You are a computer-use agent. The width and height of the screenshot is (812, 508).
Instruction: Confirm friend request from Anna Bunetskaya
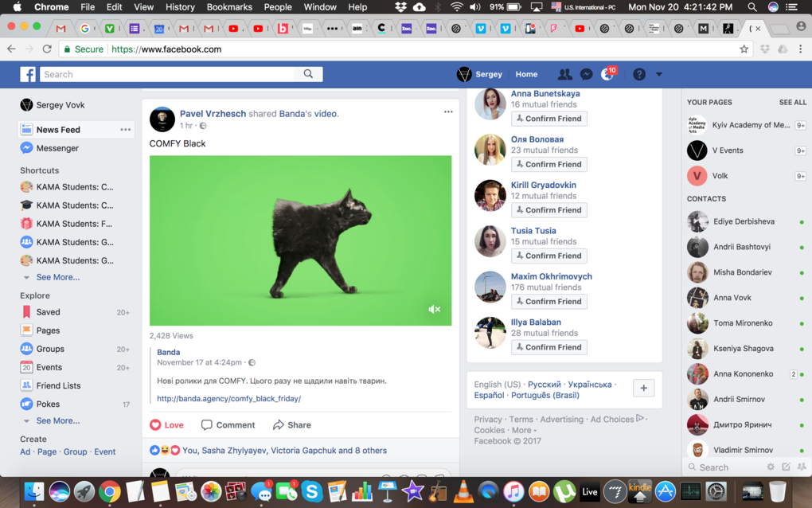click(x=549, y=119)
